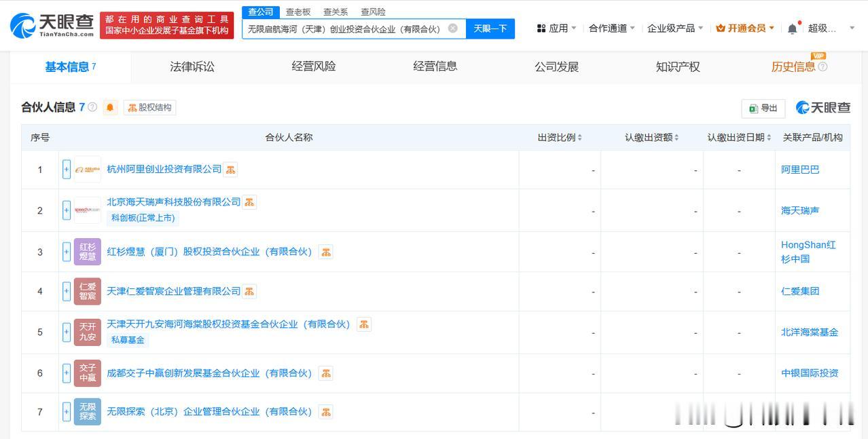Viewport: 868px width, 439px height.
Task: Expand row 7 无限探索 details
Action: tap(67, 412)
